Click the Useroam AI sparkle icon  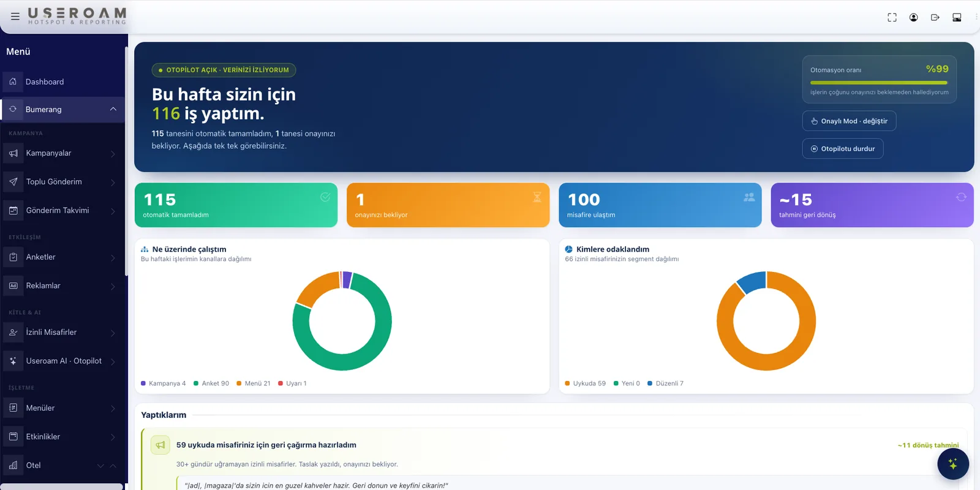tap(13, 361)
